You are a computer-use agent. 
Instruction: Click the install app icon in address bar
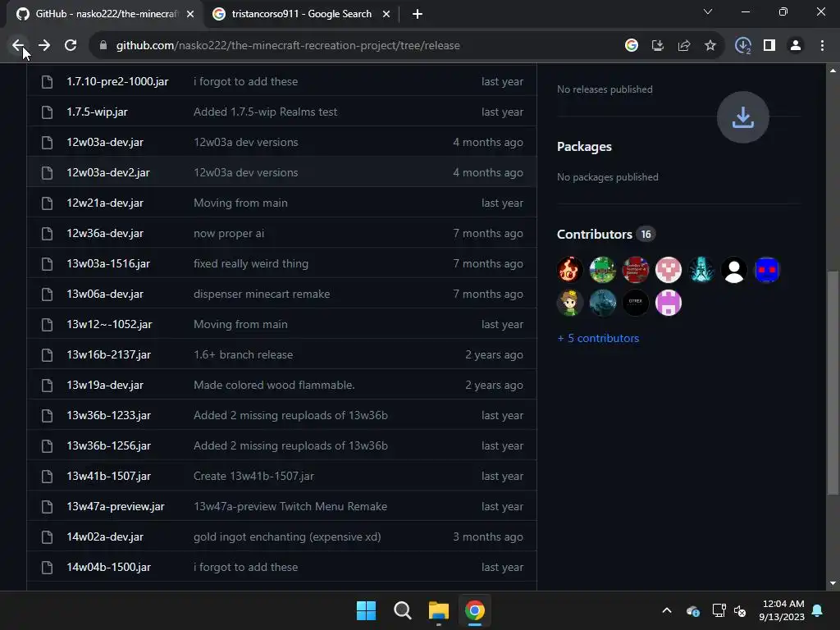click(x=658, y=46)
